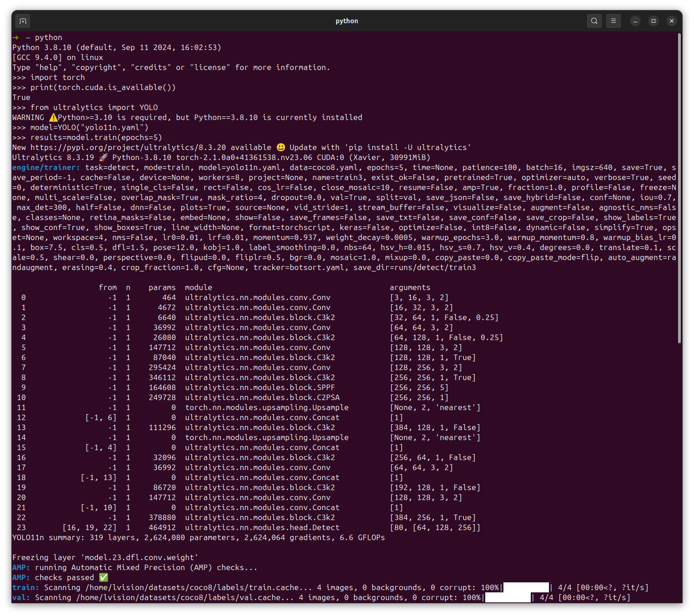Screen dimensions: 694x616
Task: Click 'Ultralytics 8.3.19' version text
Action: [x=53, y=157]
